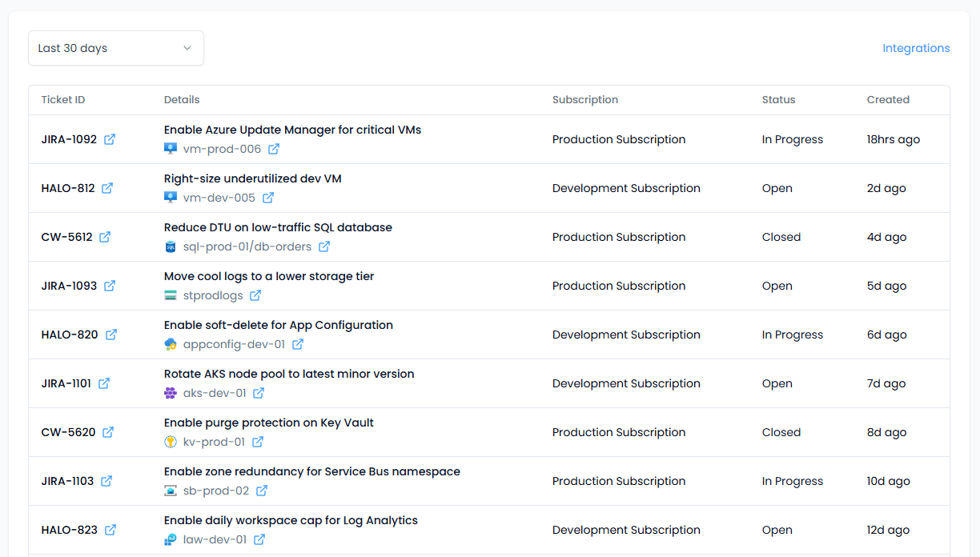
Task: Click the Integrations link
Action: (x=916, y=48)
